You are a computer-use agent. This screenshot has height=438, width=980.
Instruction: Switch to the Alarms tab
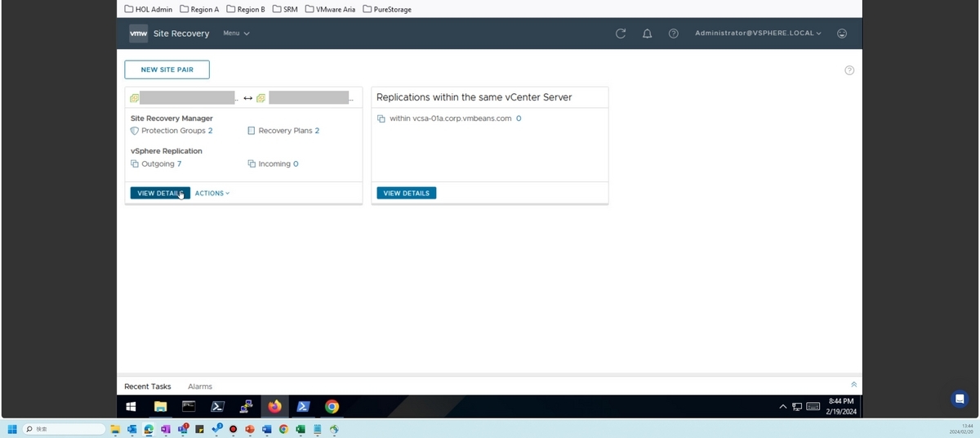(x=200, y=387)
